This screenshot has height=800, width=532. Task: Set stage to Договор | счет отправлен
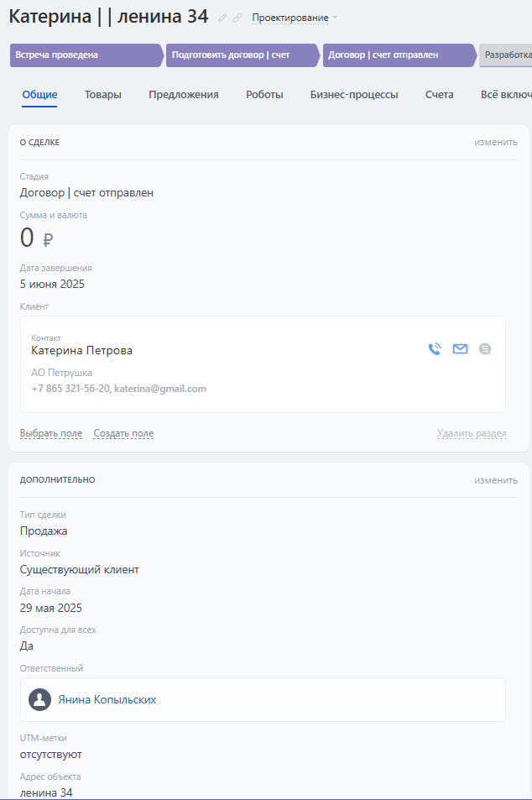click(x=396, y=55)
